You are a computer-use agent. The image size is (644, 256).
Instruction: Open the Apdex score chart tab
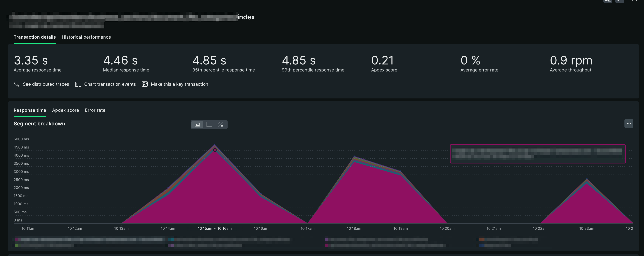coord(65,110)
